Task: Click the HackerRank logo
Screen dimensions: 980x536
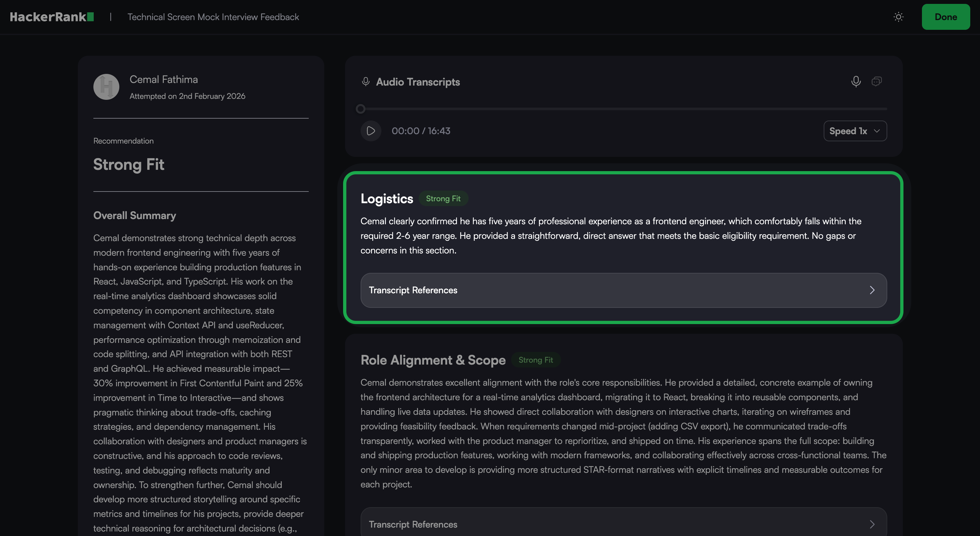Action: 52,17
